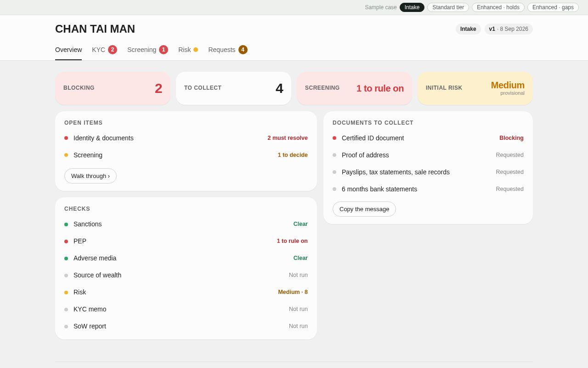The height and width of the screenshot is (368, 588).
Task: Click the 6 months bank statements row
Action: (428, 189)
